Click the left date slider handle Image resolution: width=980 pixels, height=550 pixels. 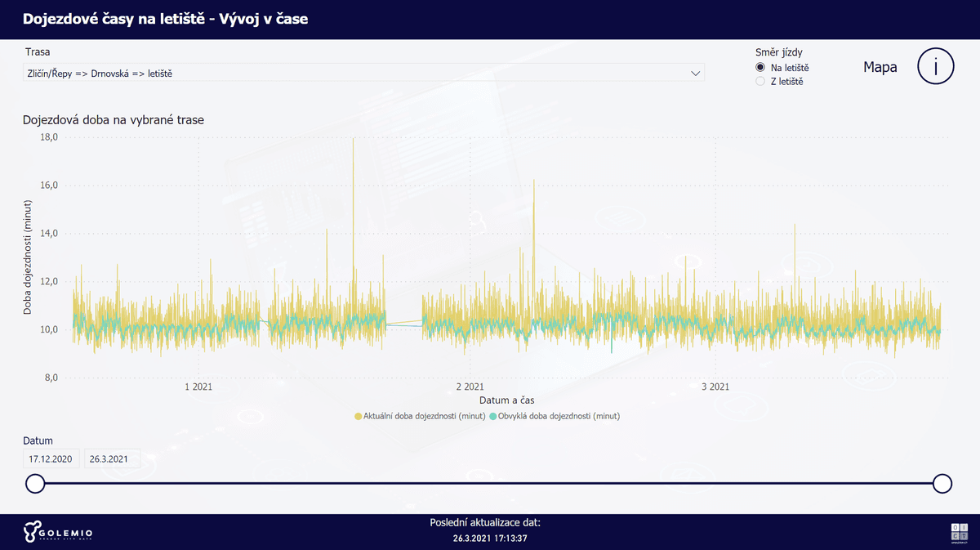(35, 484)
